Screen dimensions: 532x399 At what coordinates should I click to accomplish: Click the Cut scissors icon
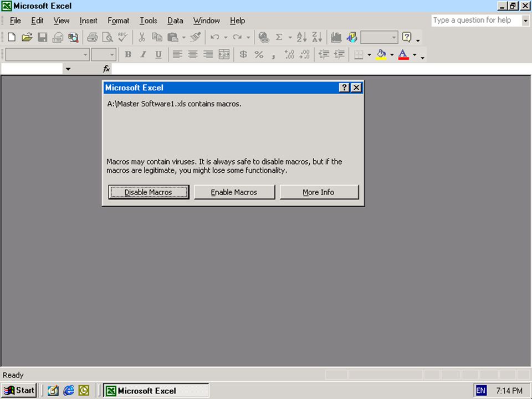[x=142, y=37]
